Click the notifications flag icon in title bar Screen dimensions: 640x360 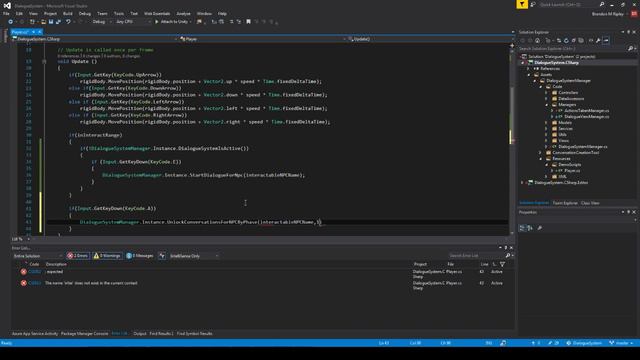522,4
